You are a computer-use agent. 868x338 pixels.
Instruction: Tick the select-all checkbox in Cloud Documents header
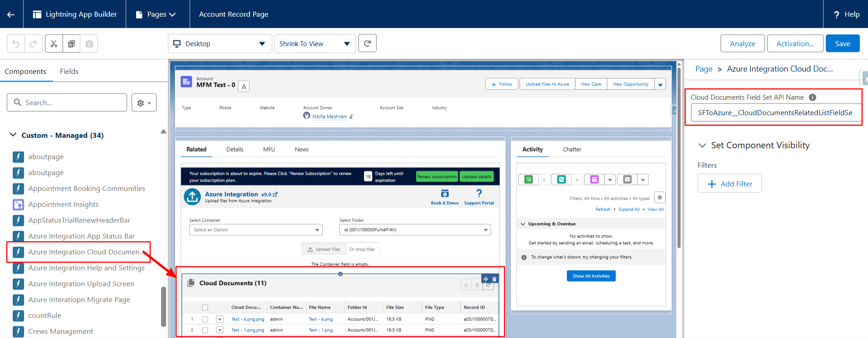205,307
